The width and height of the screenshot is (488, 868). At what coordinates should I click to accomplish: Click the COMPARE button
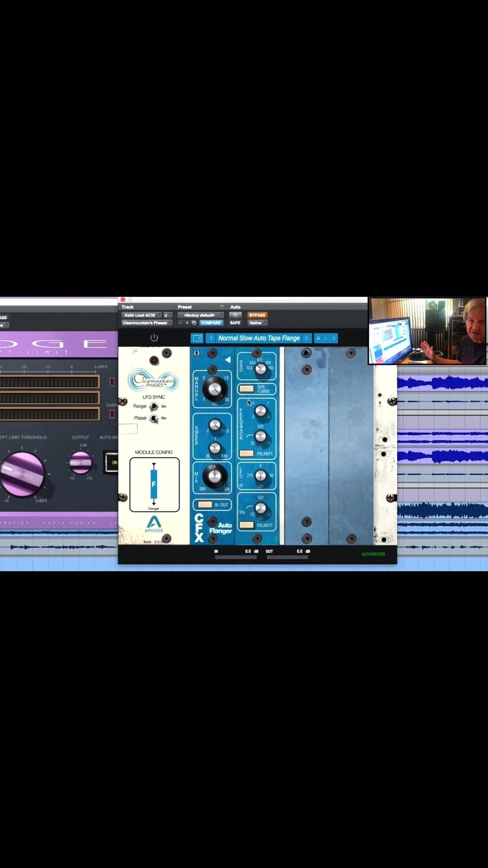click(x=211, y=323)
